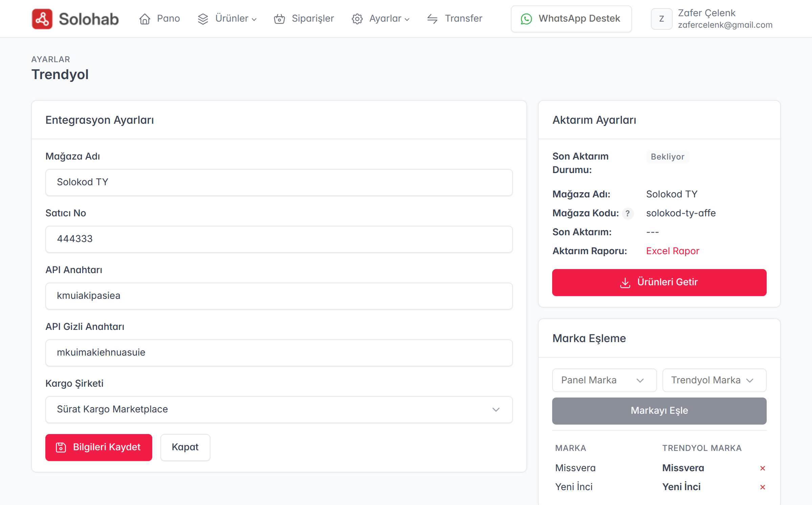Click the TRENDYOL MARKA column header
Image resolution: width=812 pixels, height=505 pixels.
702,448
